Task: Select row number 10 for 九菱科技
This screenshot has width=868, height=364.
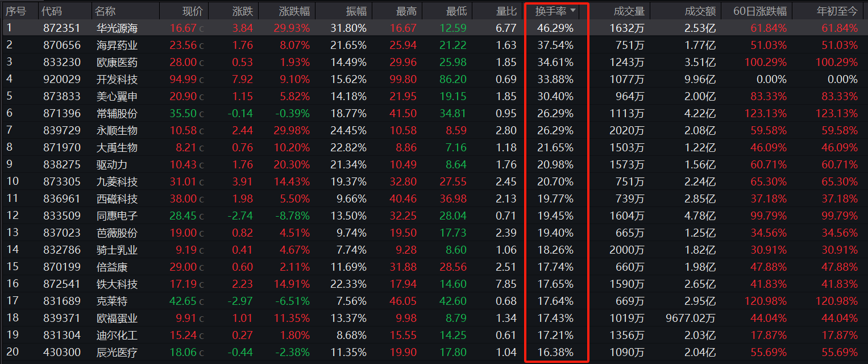Action: [x=12, y=181]
